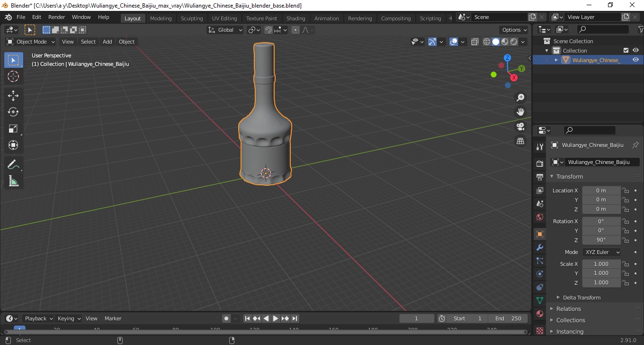Open the Modifiers wrench tab
Viewport: 644px width, 345px height.
pyautogui.click(x=540, y=247)
